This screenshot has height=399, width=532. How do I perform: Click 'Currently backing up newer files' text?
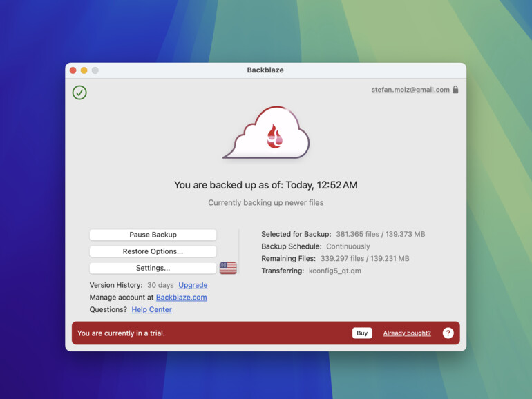click(266, 203)
